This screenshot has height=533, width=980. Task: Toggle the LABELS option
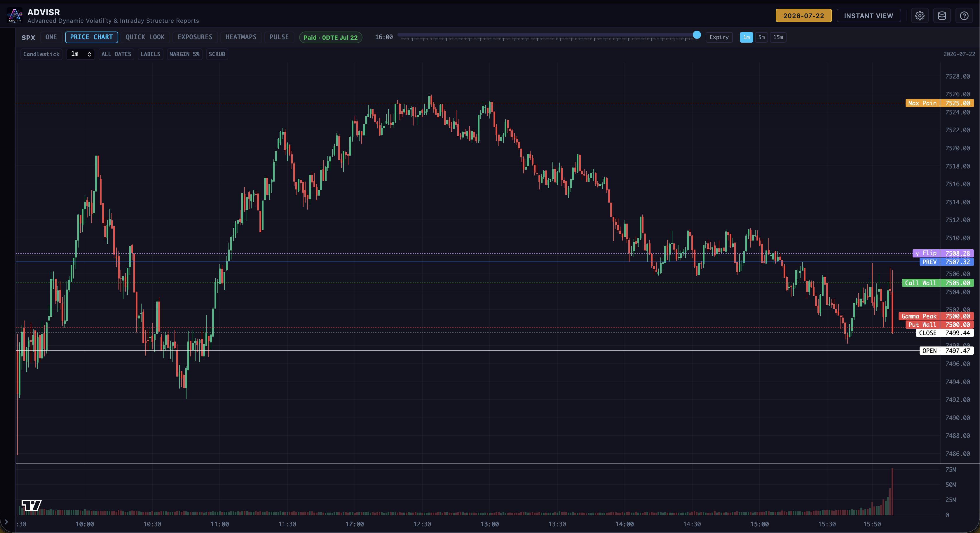(150, 54)
